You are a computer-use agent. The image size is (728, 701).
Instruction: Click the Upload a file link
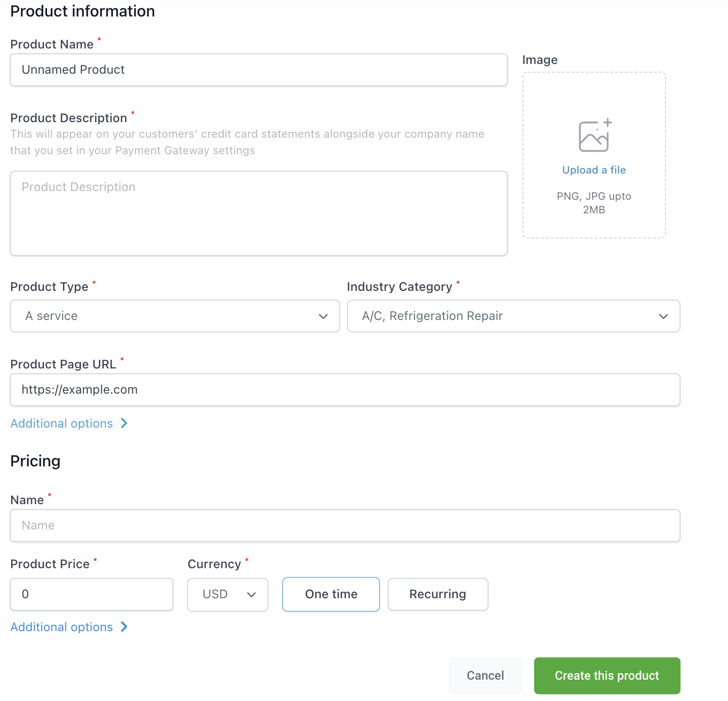tap(594, 170)
